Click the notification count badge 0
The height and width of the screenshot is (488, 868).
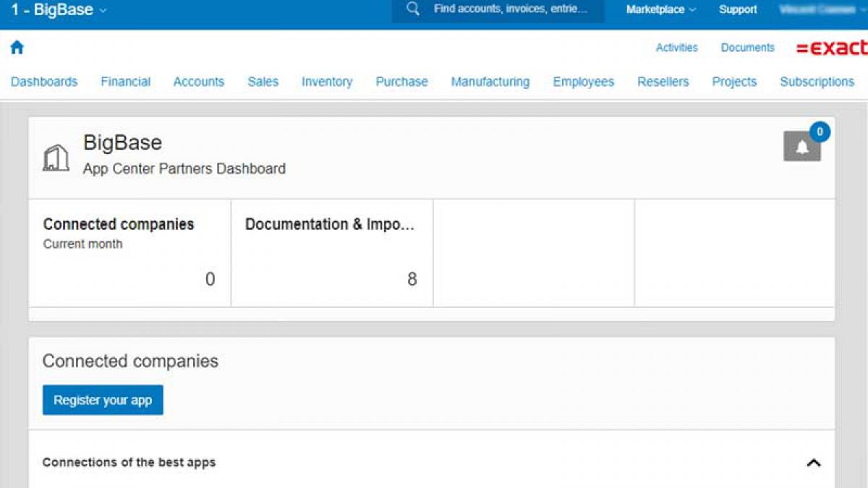coord(820,132)
